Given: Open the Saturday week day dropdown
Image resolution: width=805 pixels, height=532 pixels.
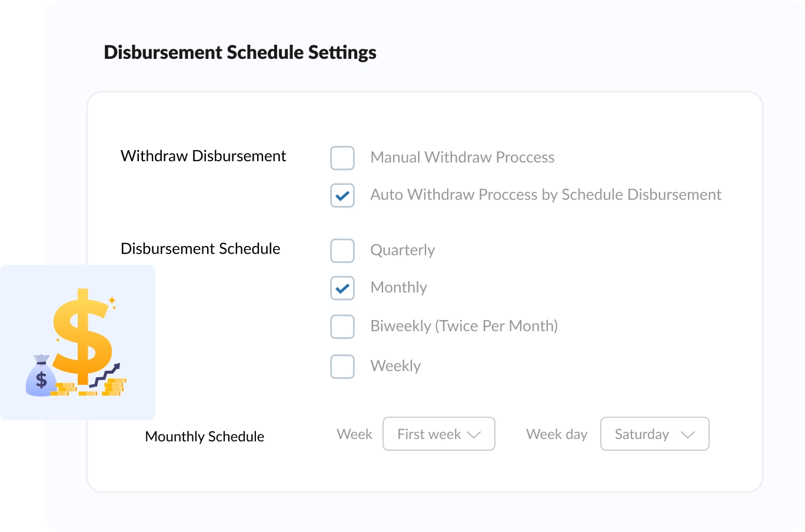Looking at the screenshot, I should (x=655, y=434).
